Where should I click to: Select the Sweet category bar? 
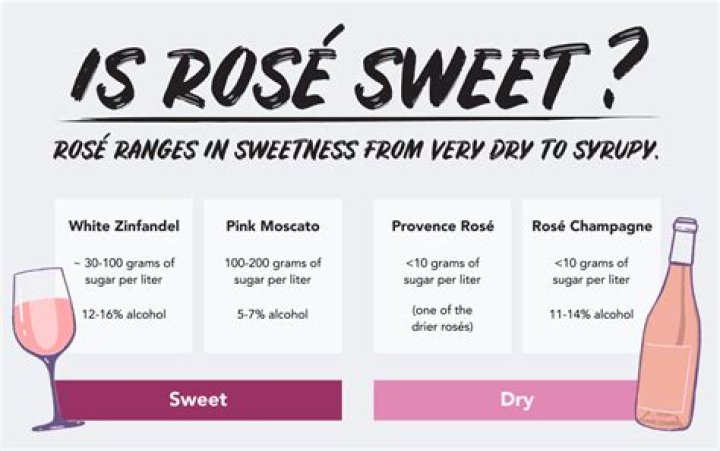[198, 400]
